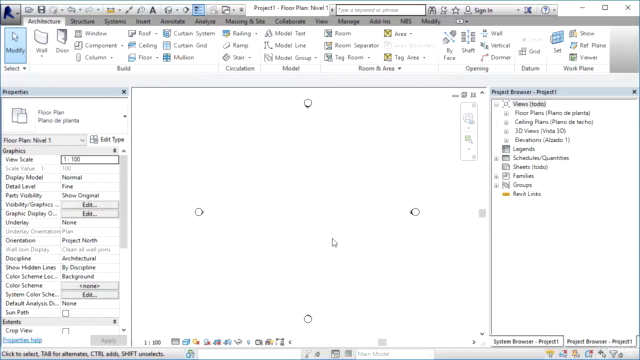Enable the Sun Path checkbox
This screenshot has width=640, height=360.
[66, 313]
